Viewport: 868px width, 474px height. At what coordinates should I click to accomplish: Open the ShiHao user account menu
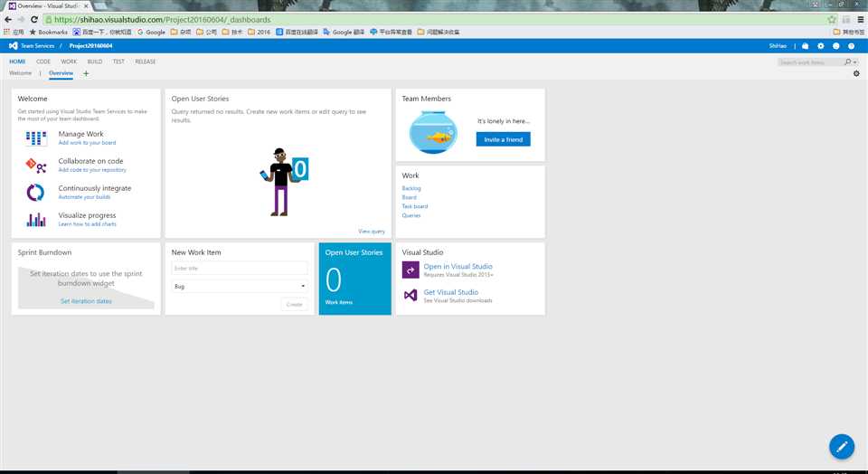pyautogui.click(x=778, y=46)
